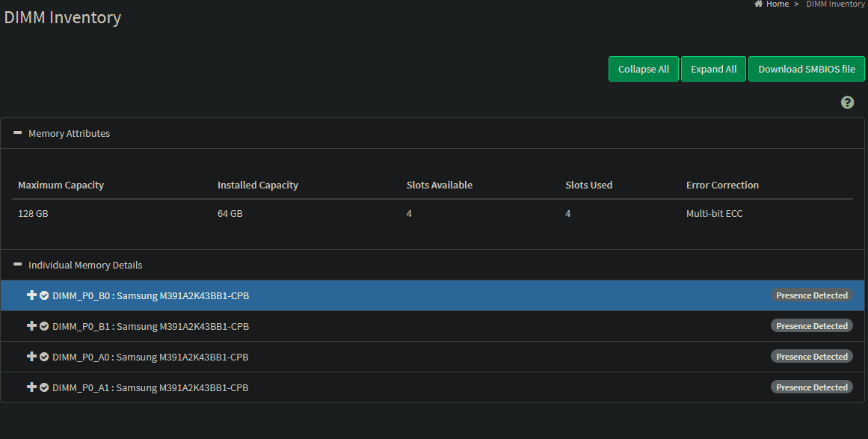Click Presence Detected badge for DIMM_P0_B0
The width and height of the screenshot is (868, 439).
[x=811, y=295]
